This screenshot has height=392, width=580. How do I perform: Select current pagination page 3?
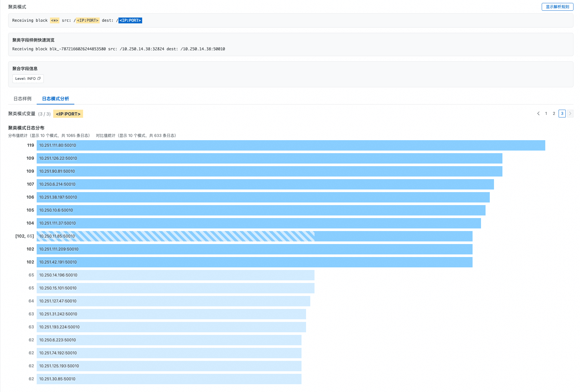(x=562, y=114)
